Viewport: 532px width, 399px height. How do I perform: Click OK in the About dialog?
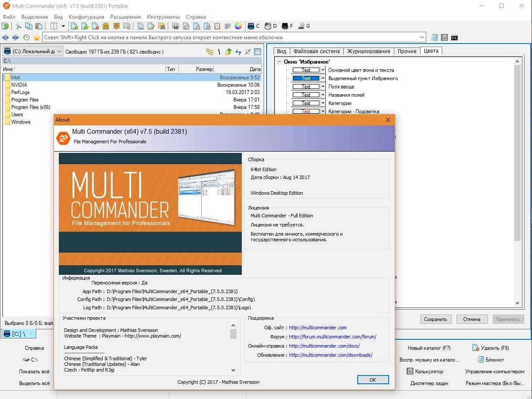coord(373,380)
